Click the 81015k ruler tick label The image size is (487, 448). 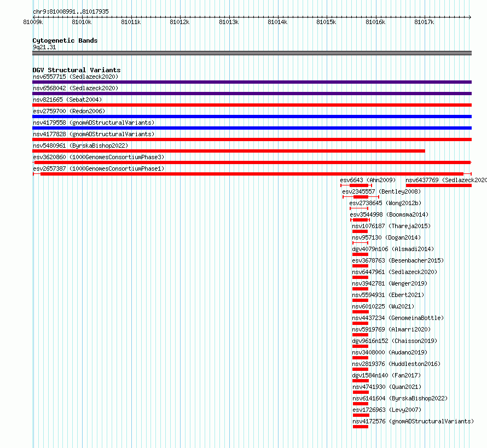pyautogui.click(x=326, y=22)
